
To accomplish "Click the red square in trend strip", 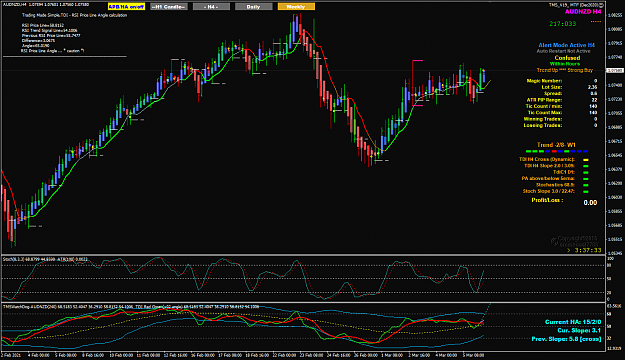I will [553, 151].
